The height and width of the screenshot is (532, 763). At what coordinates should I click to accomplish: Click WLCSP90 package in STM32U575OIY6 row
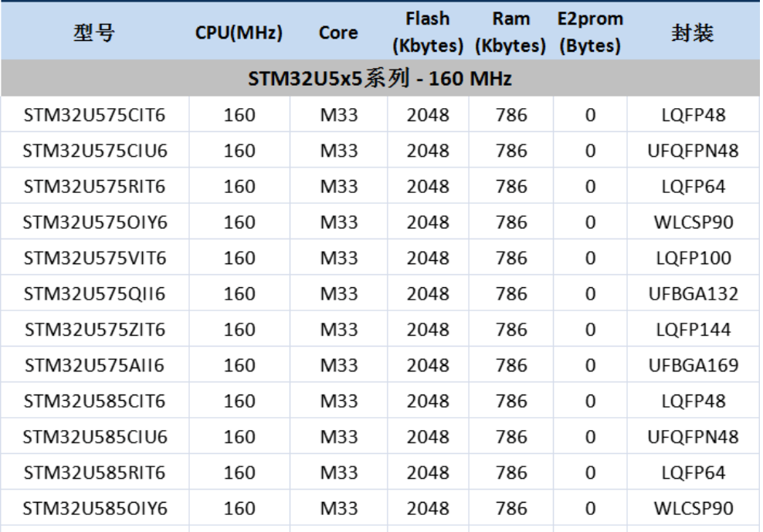tap(693, 222)
